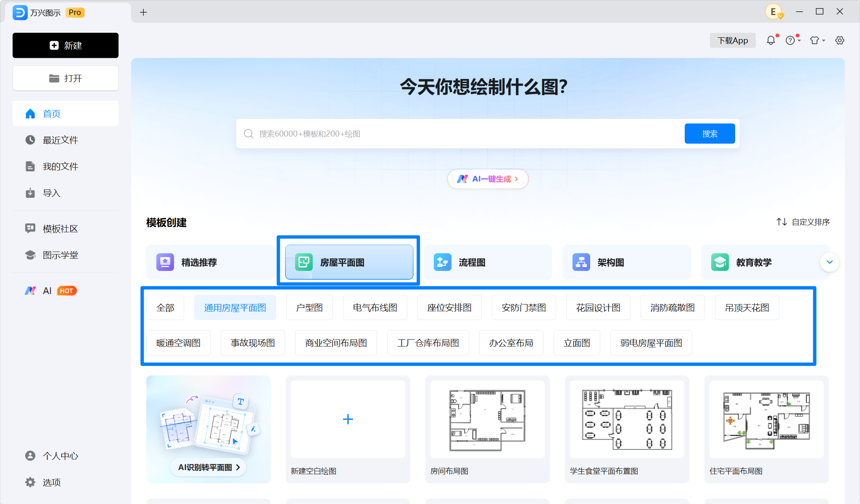Open 图示学堂 learning center
The width and height of the screenshot is (860, 504).
click(x=66, y=255)
